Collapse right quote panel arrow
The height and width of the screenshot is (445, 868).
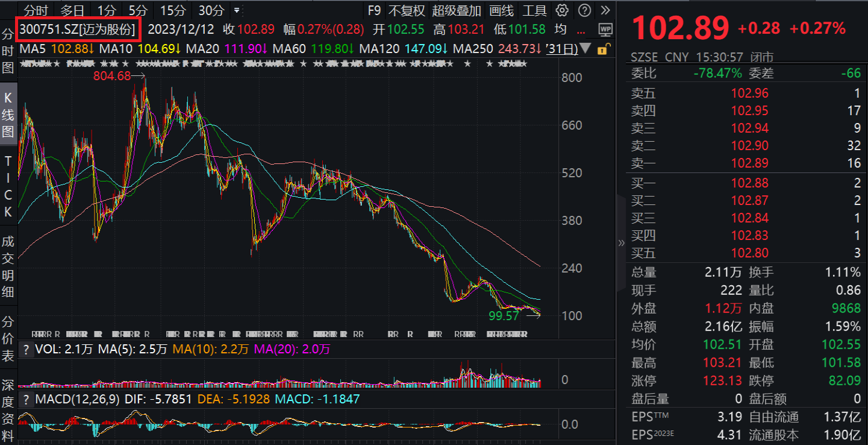pos(621,242)
